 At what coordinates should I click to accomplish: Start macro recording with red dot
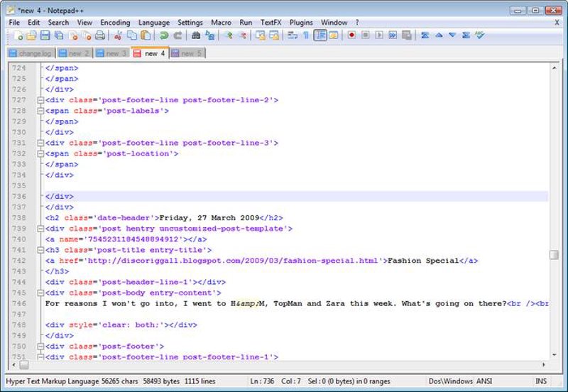pyautogui.click(x=351, y=35)
